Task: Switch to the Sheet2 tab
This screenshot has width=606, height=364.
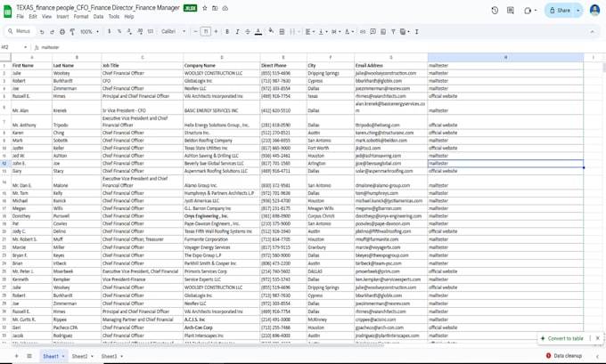Action: (79, 356)
